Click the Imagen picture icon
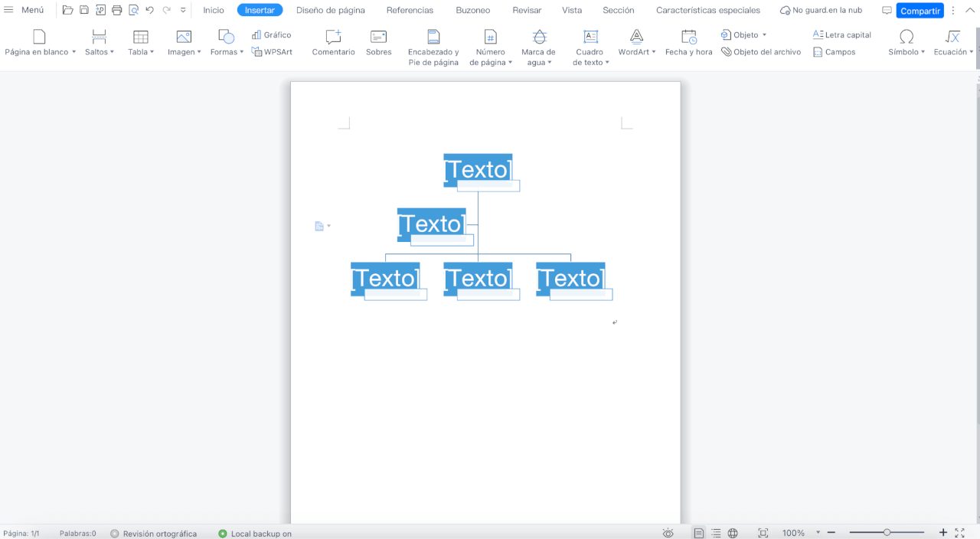Screen dimensions: 980x539 pos(184,37)
